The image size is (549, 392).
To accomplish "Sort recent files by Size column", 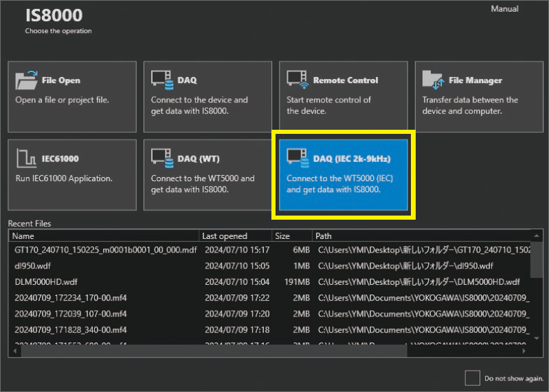I will [x=291, y=236].
